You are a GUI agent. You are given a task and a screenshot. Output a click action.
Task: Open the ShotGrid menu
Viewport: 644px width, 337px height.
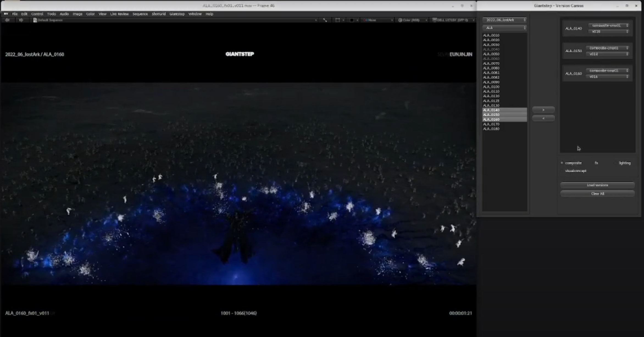click(159, 14)
